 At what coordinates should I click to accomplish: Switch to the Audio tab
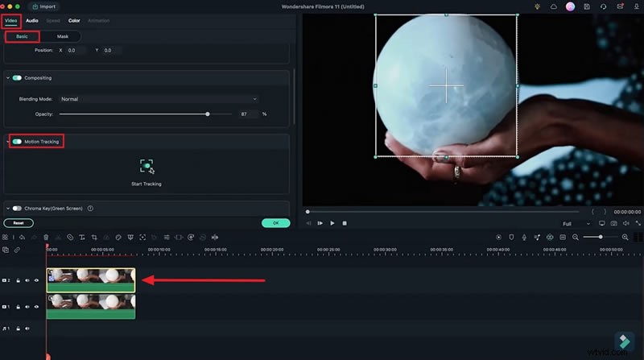click(32, 21)
